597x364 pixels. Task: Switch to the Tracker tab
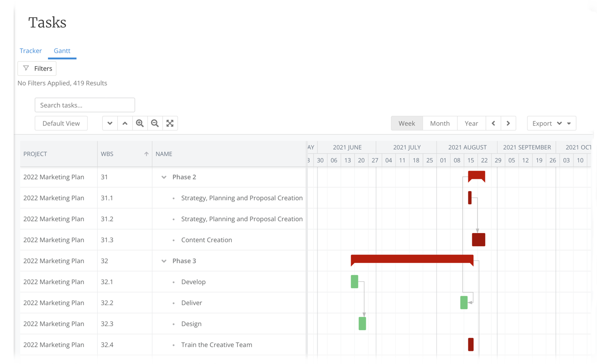pyautogui.click(x=31, y=51)
